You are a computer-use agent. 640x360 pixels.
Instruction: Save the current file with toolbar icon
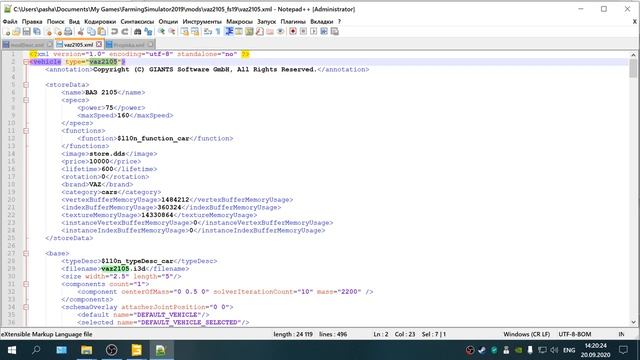tap(27, 31)
